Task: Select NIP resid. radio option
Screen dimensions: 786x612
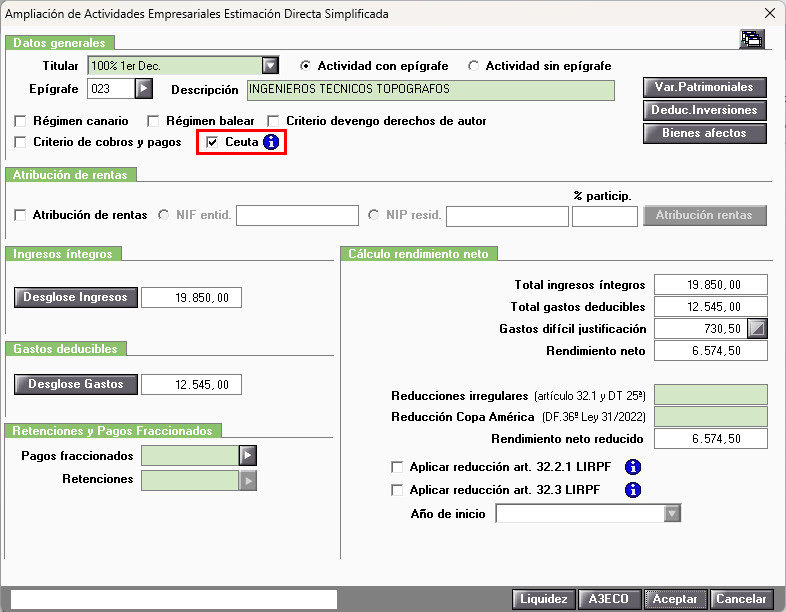Action: [x=373, y=215]
